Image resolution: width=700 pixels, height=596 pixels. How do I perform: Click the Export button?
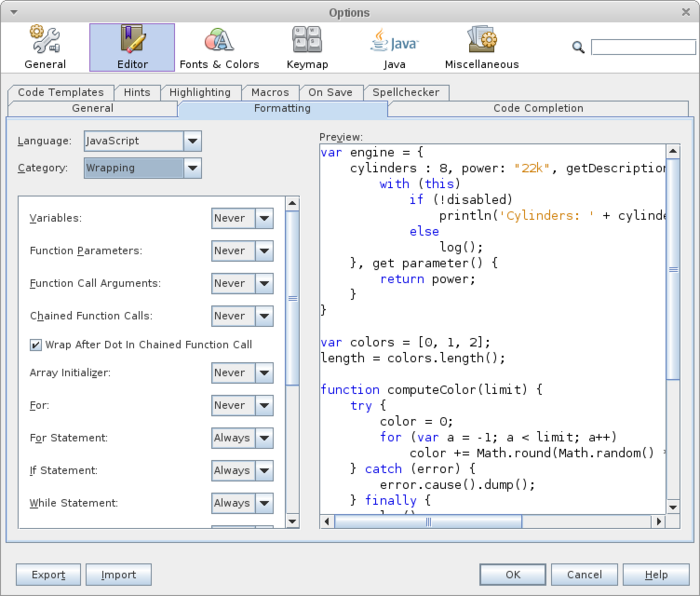(x=47, y=575)
